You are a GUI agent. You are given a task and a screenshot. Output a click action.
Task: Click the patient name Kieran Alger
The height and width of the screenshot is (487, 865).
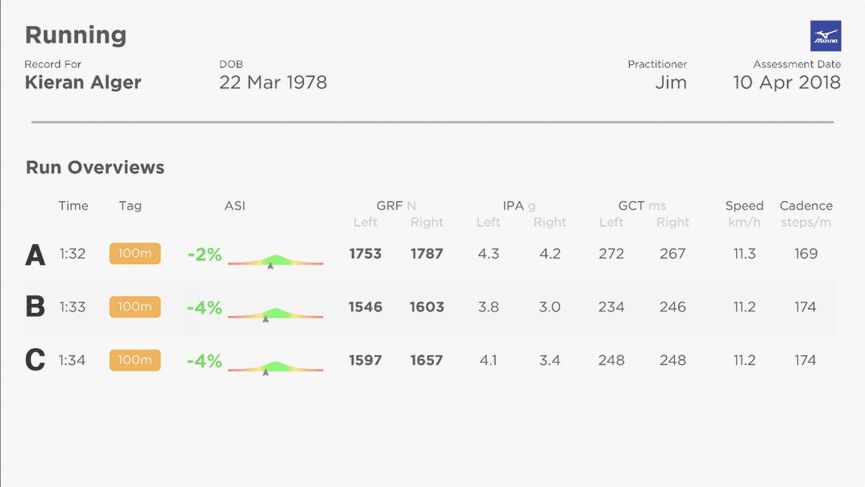83,83
